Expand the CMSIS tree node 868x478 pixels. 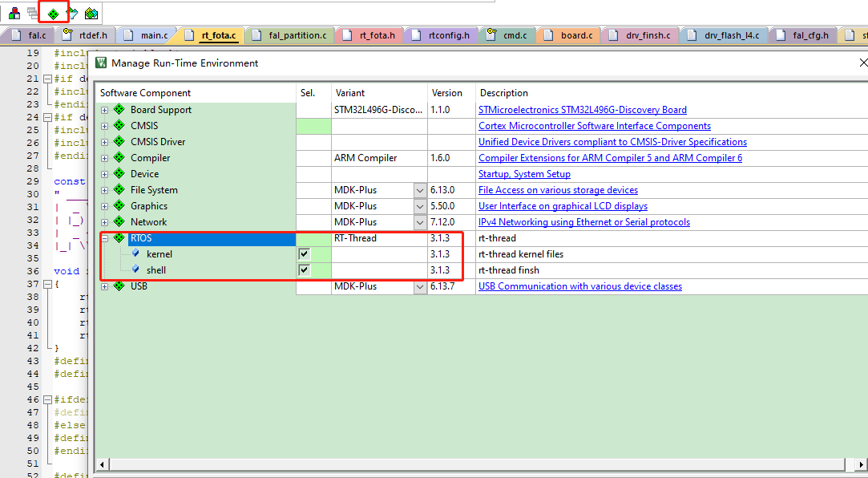[105, 126]
